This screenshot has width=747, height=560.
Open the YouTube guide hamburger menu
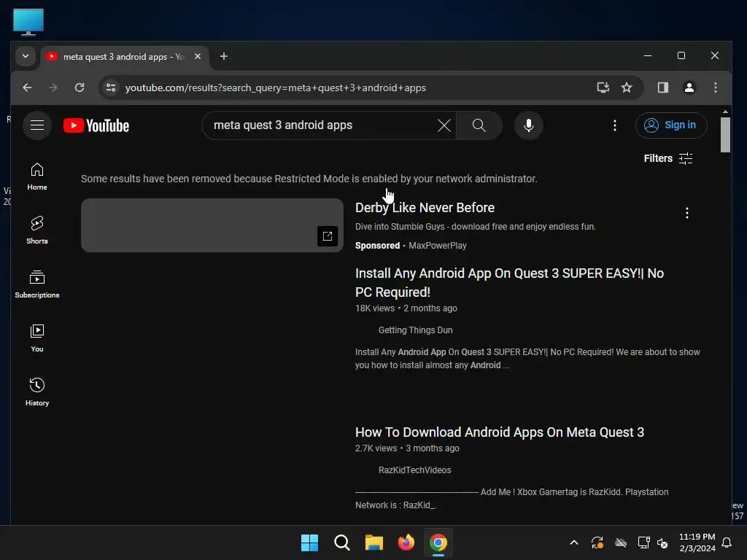coord(37,125)
